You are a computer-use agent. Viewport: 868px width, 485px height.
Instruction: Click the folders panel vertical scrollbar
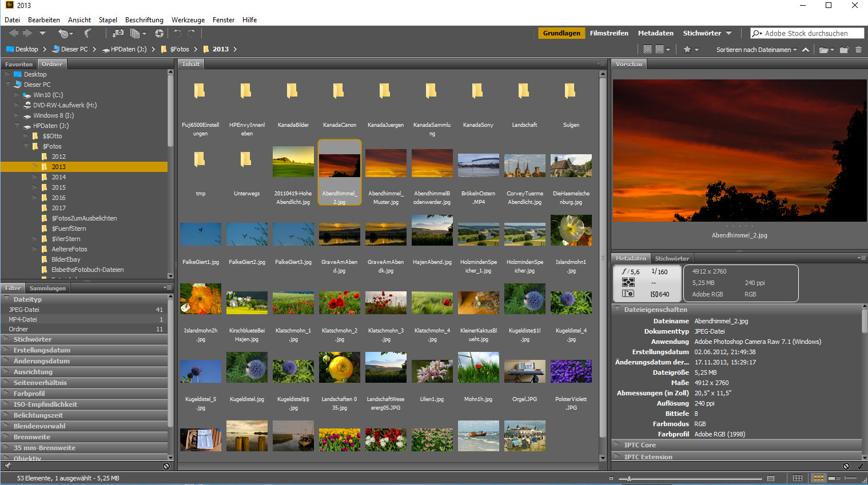pos(170,111)
